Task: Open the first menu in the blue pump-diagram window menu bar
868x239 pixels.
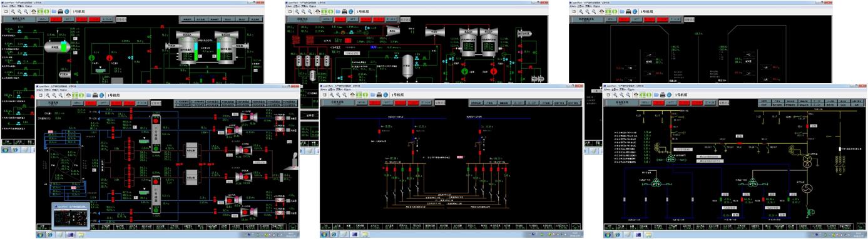Action: (x=39, y=89)
